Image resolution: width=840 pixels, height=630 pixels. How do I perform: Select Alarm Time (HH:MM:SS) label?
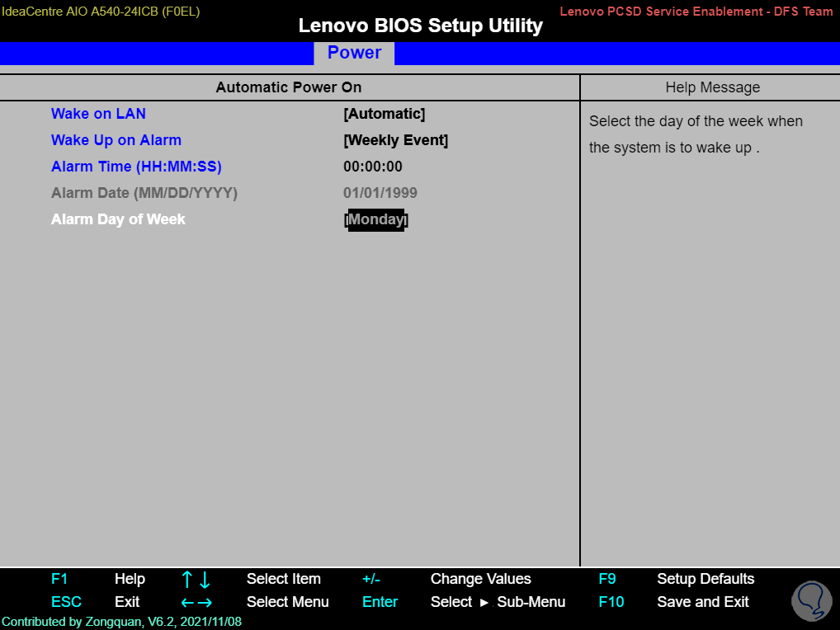pyautogui.click(x=136, y=167)
